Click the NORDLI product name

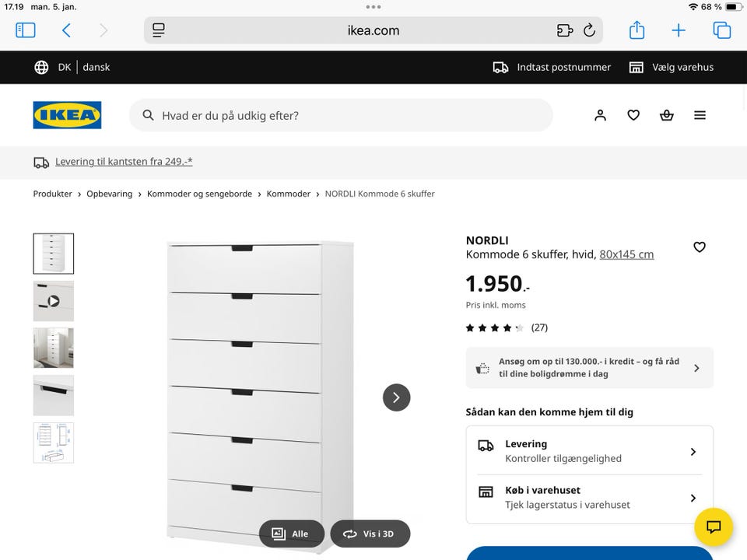(487, 240)
